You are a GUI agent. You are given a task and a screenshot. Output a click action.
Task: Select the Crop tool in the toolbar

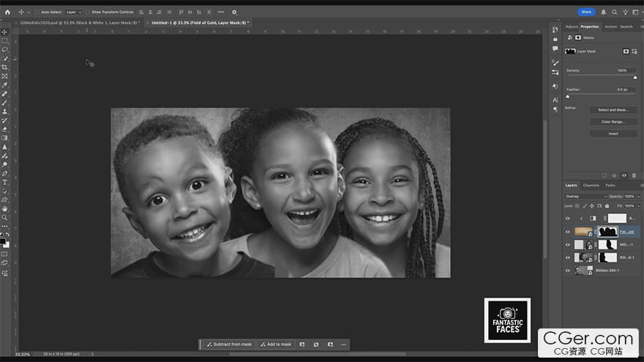click(4, 67)
